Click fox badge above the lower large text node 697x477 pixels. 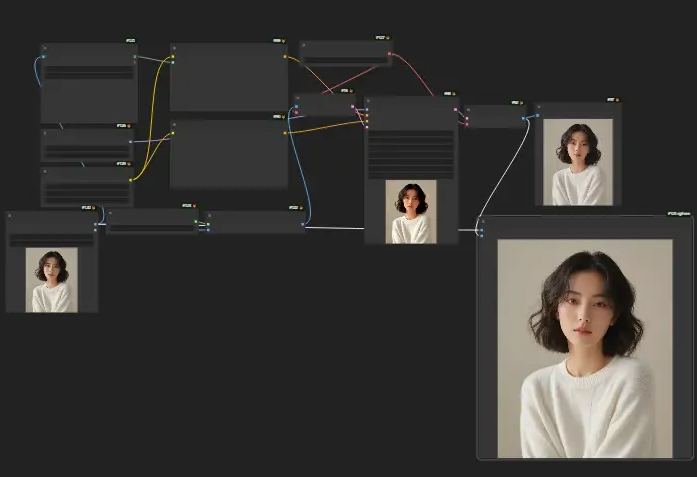click(283, 117)
